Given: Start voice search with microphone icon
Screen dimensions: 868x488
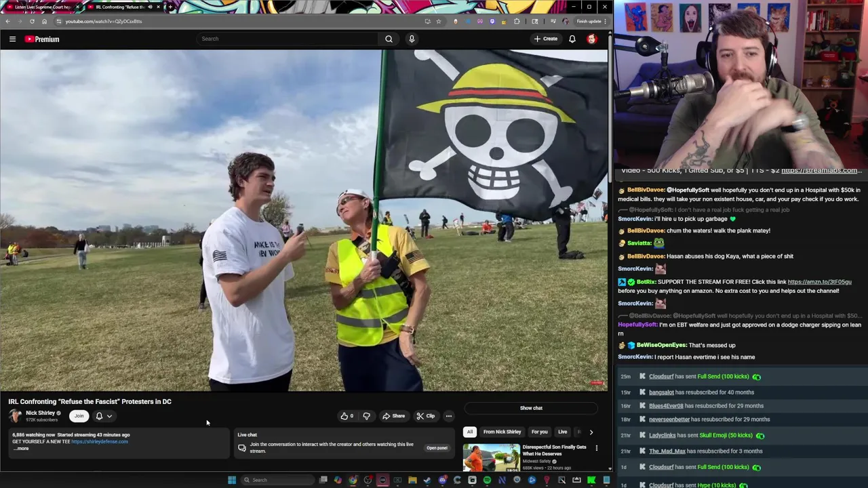Looking at the screenshot, I should (412, 39).
